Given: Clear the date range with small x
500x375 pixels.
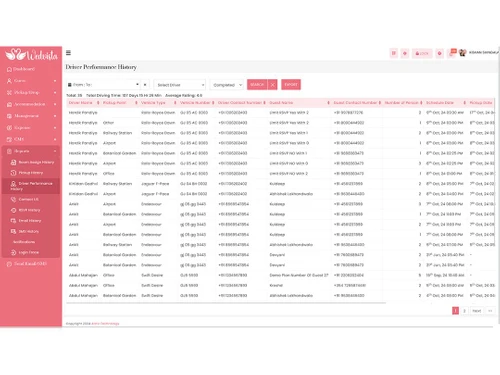Looking at the screenshot, I should (145, 85).
